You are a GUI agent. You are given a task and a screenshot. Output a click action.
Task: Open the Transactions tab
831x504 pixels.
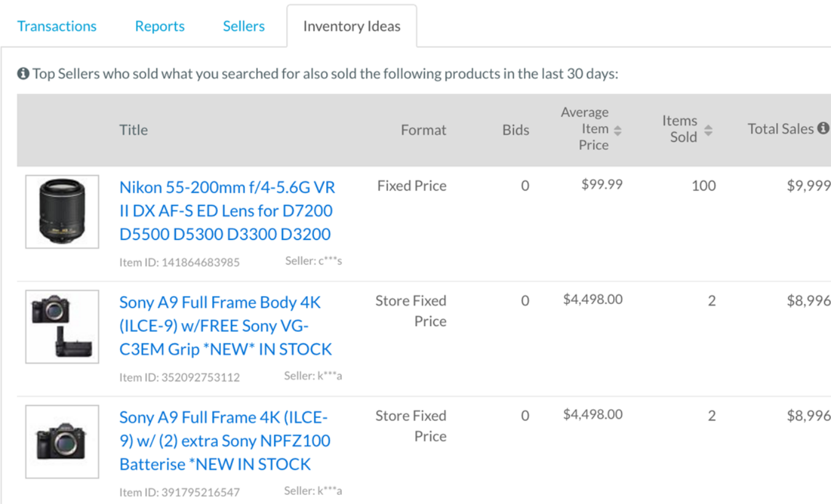coord(57,26)
